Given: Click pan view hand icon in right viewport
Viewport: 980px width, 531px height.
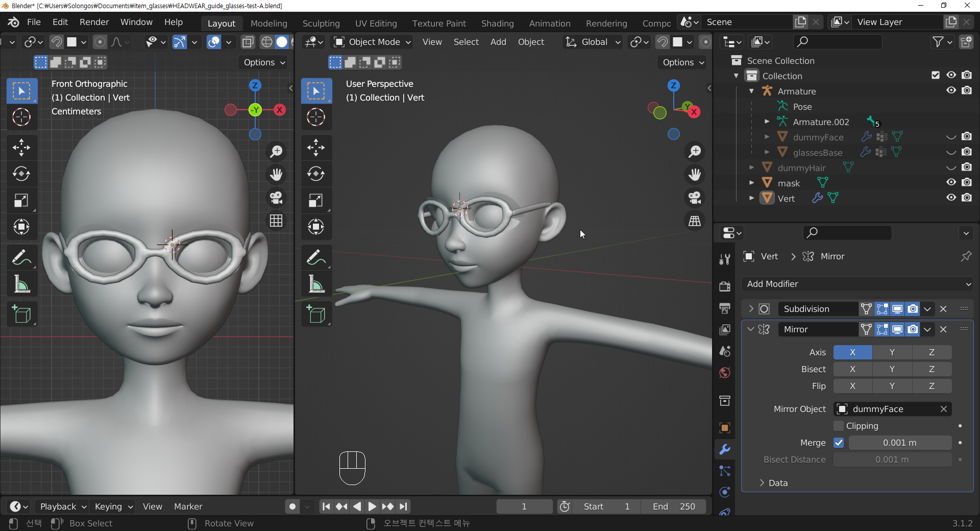Looking at the screenshot, I should (x=695, y=175).
